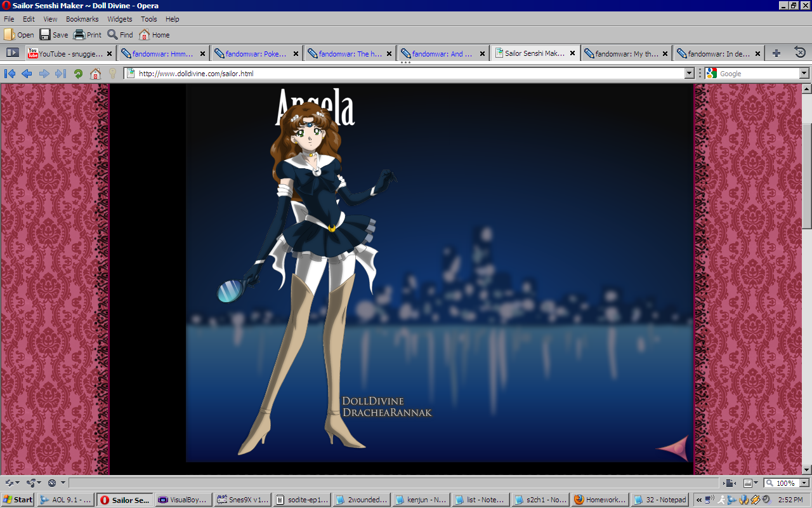Click the address bar URL field

[x=406, y=74]
